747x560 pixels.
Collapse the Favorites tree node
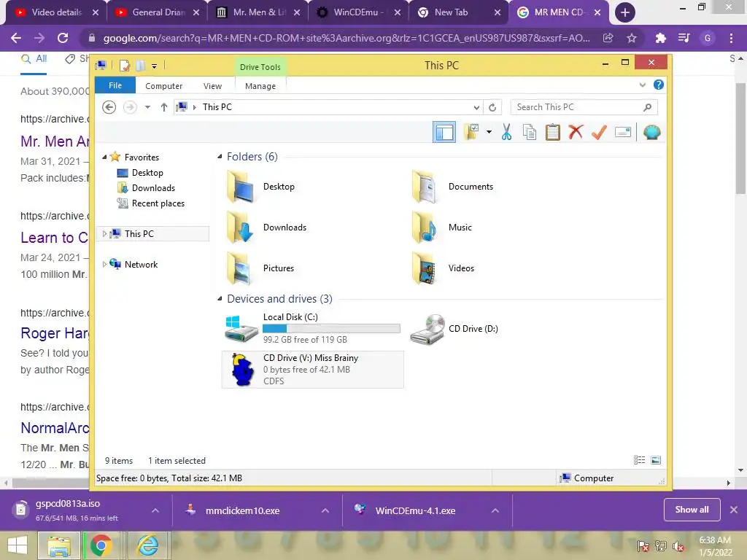(105, 157)
